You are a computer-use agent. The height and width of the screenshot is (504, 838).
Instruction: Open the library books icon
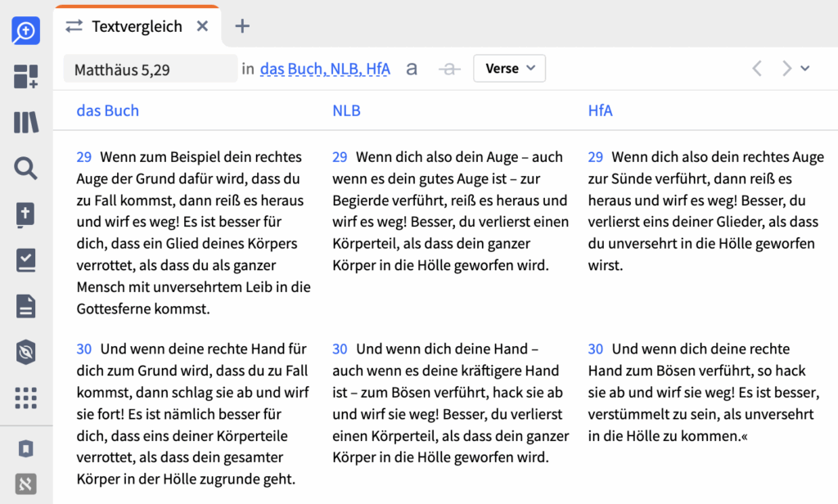pyautogui.click(x=25, y=123)
